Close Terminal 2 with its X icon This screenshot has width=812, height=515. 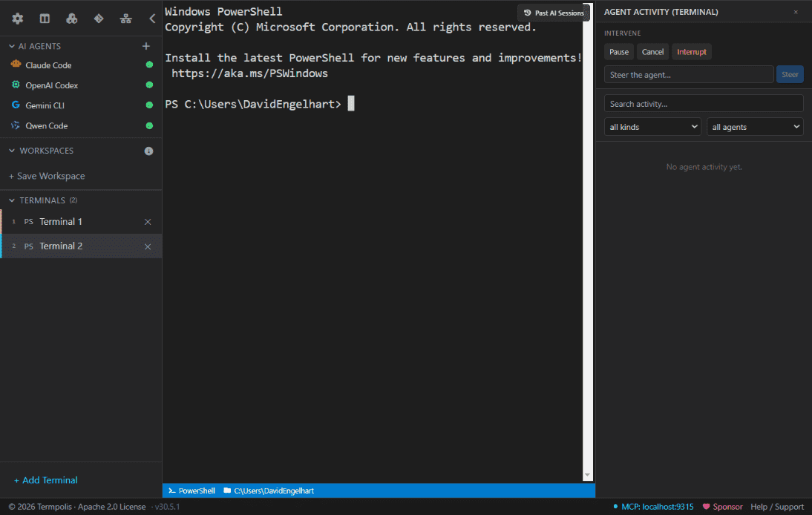tap(148, 247)
